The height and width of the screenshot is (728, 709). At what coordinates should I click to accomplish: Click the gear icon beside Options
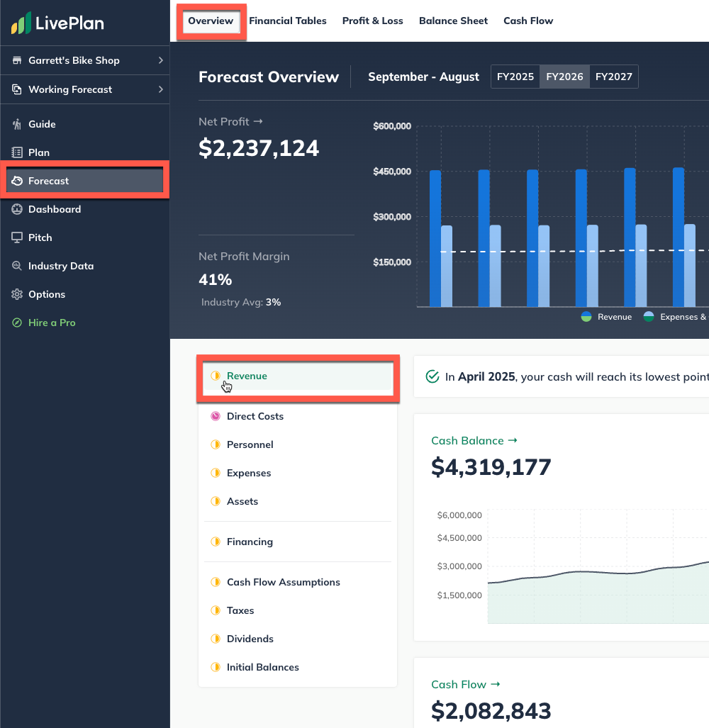[17, 294]
